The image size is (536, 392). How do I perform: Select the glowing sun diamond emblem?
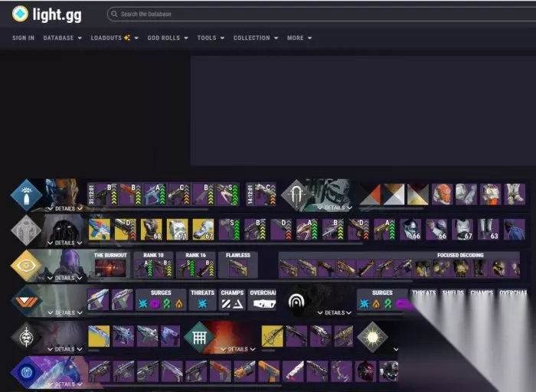pyautogui.click(x=372, y=337)
